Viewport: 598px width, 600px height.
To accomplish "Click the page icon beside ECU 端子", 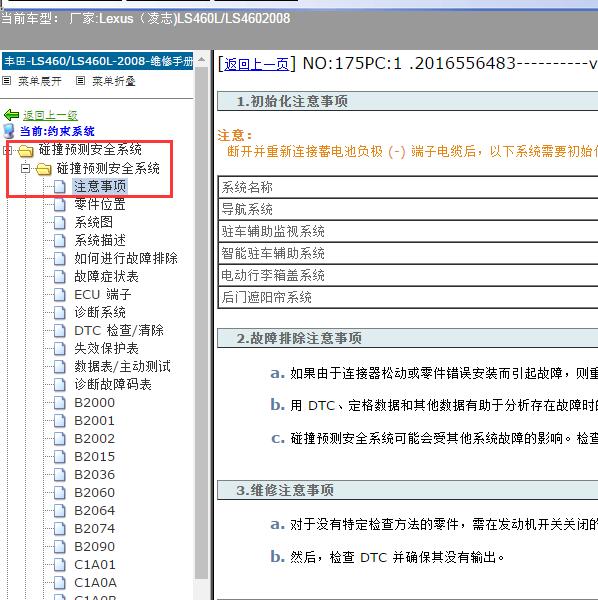I will tap(60, 295).
